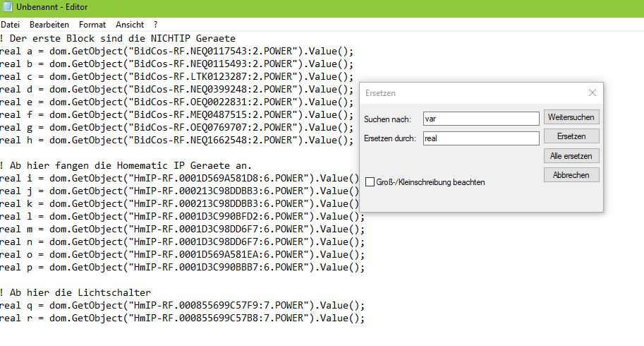Click the 'Ab hier die Lichtschalter' comment line
The height and width of the screenshot is (346, 644).
[x=85, y=292]
